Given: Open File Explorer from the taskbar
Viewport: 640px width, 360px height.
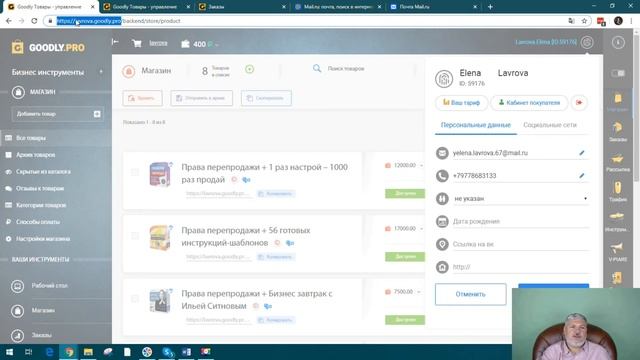Looking at the screenshot, I should point(88,351).
